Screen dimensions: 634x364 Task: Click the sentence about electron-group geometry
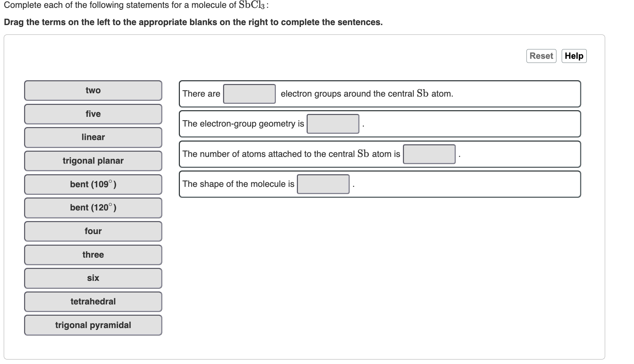(243, 124)
